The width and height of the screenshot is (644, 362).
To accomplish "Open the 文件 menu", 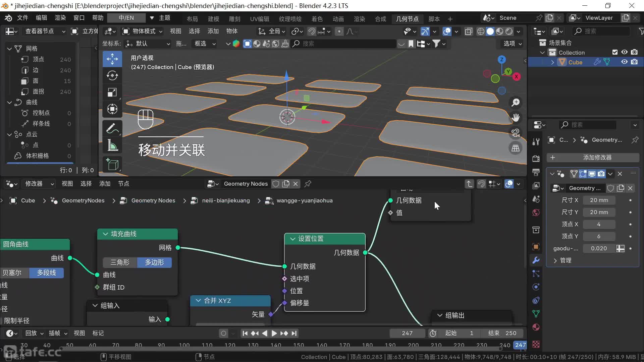I will [x=22, y=18].
